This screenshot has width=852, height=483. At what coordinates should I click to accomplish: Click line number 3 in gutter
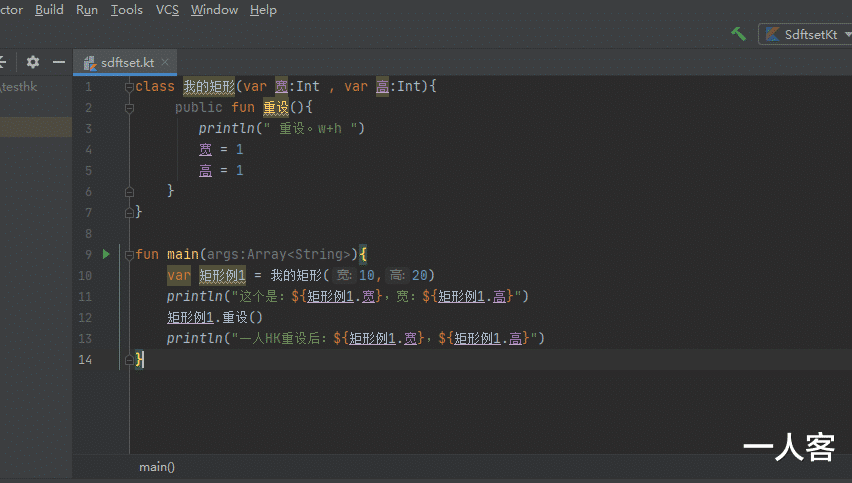88,129
